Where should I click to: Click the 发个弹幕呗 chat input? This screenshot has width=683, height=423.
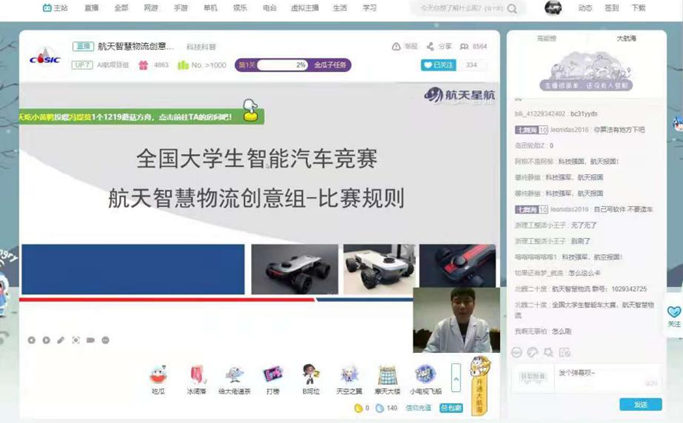[x=608, y=378]
